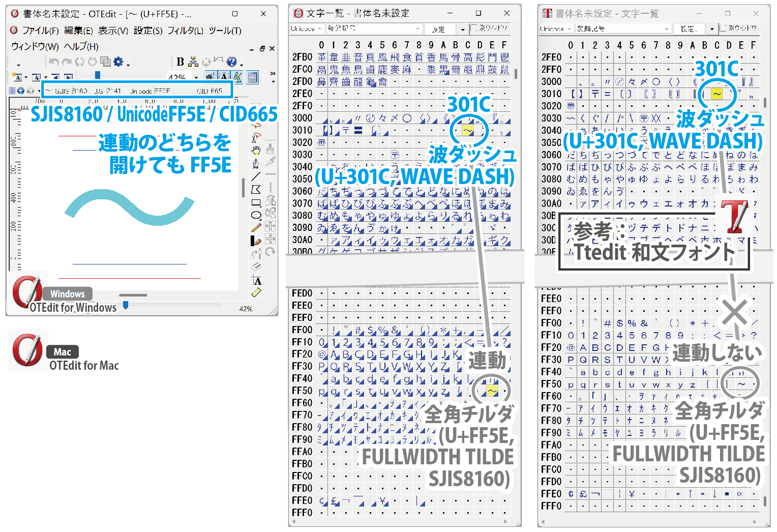Select the rectangle tool in OTEdit

(x=256, y=202)
